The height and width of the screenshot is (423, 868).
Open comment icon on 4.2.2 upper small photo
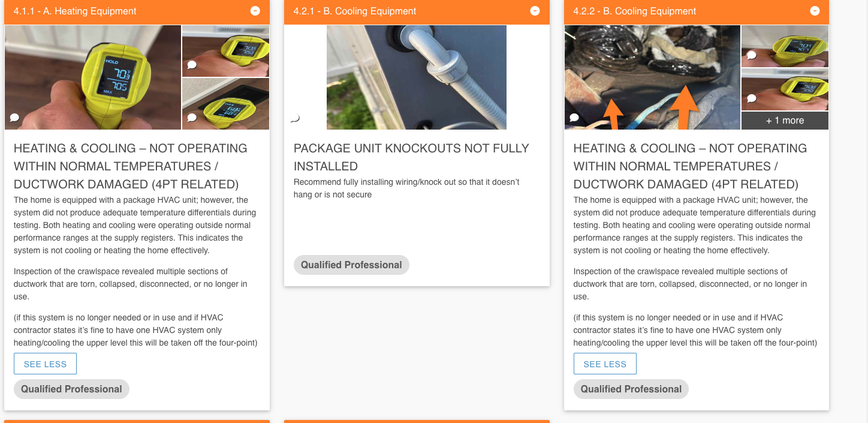click(751, 55)
